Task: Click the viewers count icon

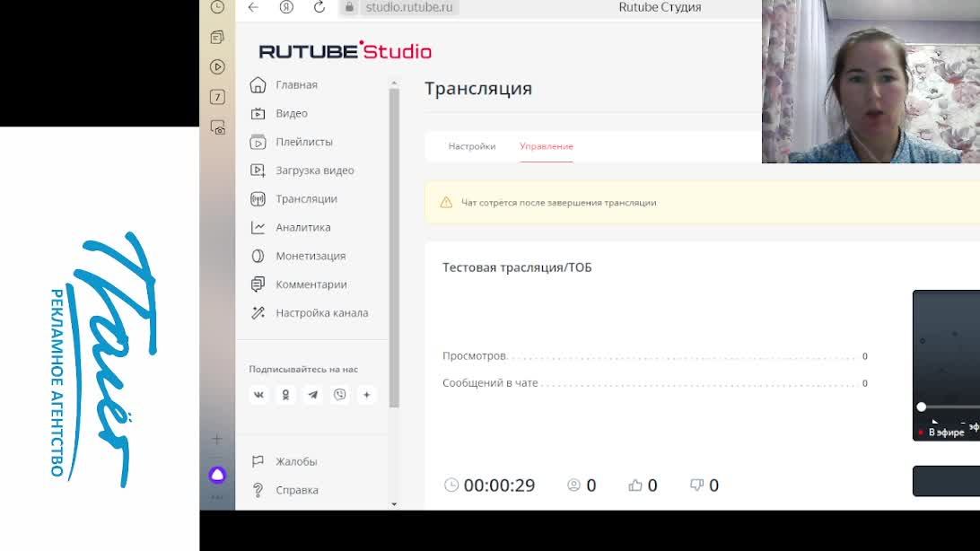Action: (573, 485)
